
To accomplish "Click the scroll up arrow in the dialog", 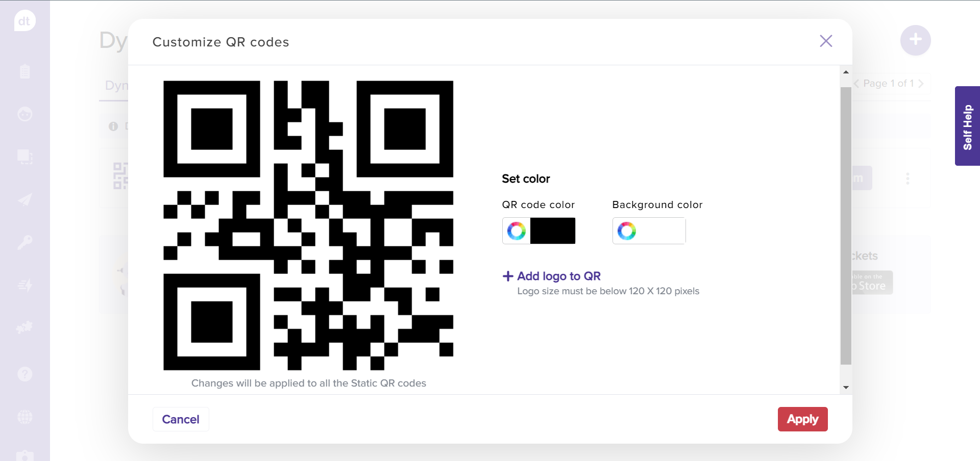I will pos(846,72).
